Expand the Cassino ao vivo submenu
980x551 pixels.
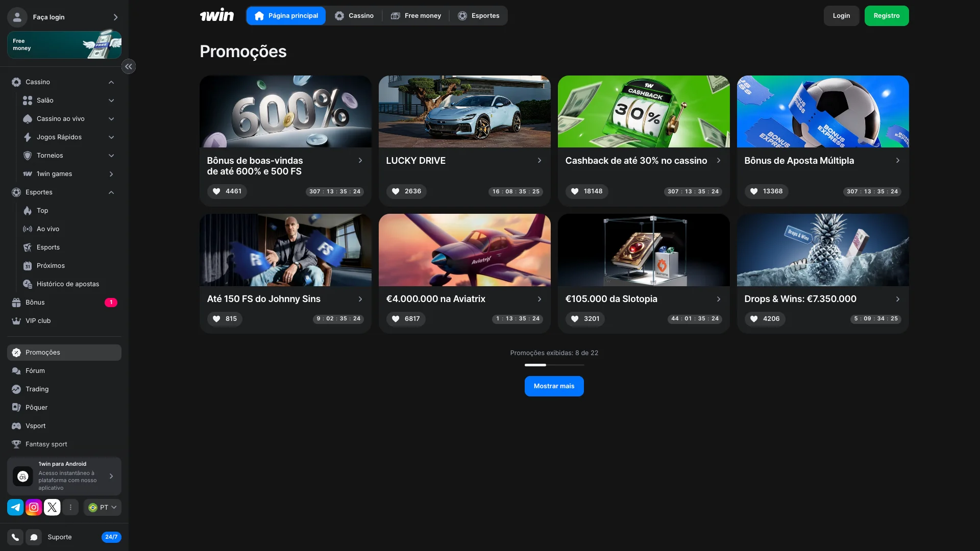(111, 118)
